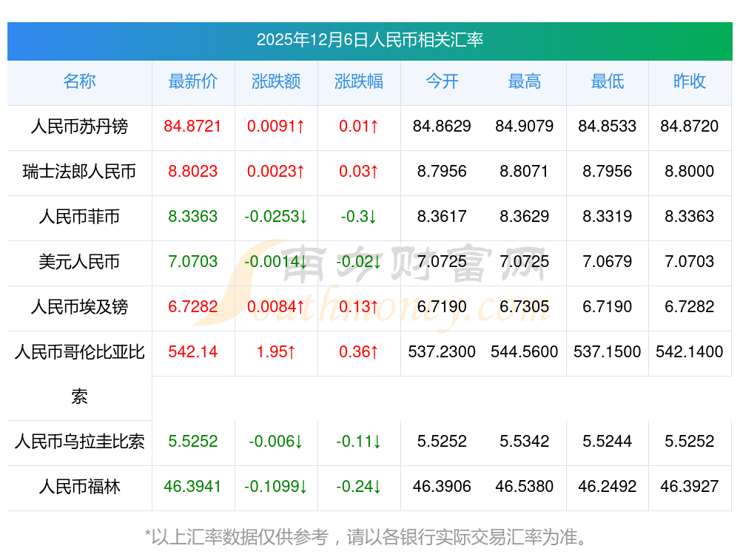Click high value 8.8071
The image size is (740, 560).
tap(525, 172)
